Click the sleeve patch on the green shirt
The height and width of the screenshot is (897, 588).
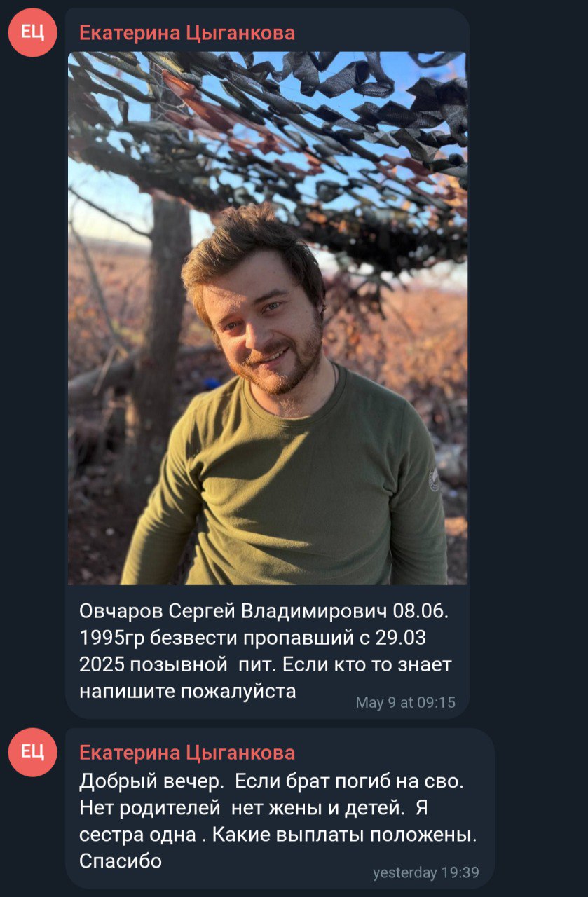pos(435,480)
